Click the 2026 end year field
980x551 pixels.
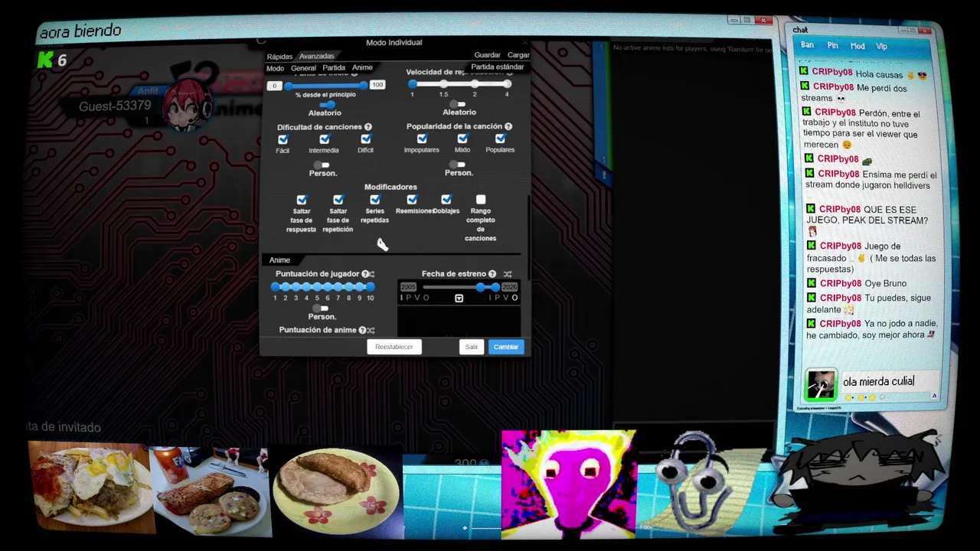[x=509, y=287]
